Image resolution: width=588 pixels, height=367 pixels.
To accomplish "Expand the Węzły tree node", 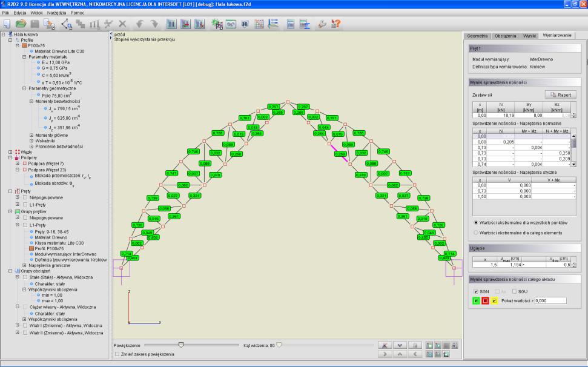I will [x=10, y=152].
